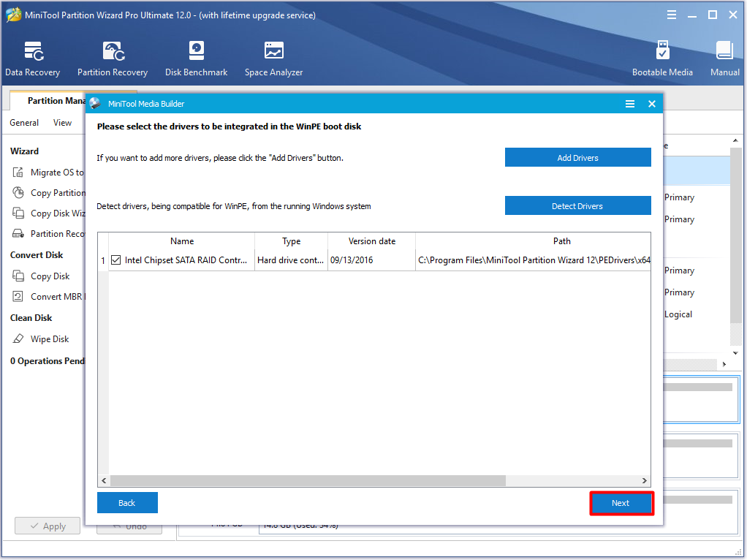Viewport: 747px width, 560px height.
Task: Click the Add Drivers button
Action: (x=577, y=157)
